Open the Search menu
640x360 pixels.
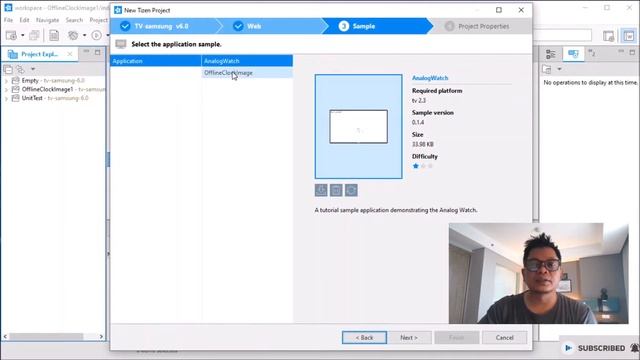coord(74,20)
